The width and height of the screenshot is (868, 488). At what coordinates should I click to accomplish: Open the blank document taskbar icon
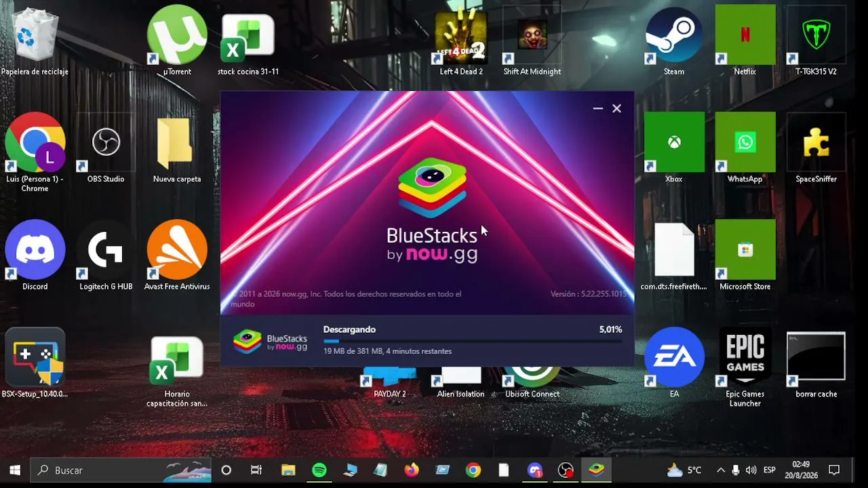[504, 470]
